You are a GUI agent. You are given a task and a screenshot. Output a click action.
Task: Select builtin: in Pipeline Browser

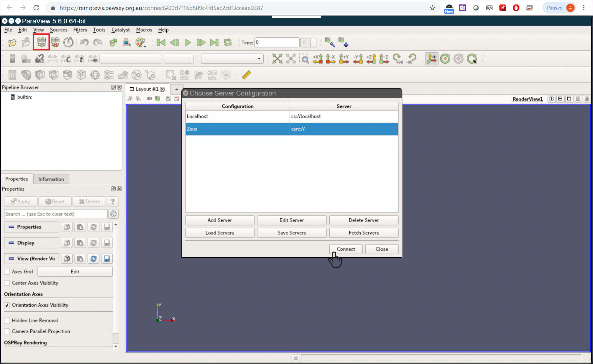click(25, 97)
